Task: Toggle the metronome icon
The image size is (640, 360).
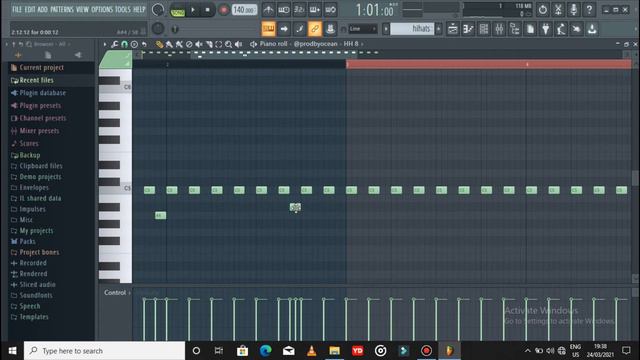Action: [268, 9]
